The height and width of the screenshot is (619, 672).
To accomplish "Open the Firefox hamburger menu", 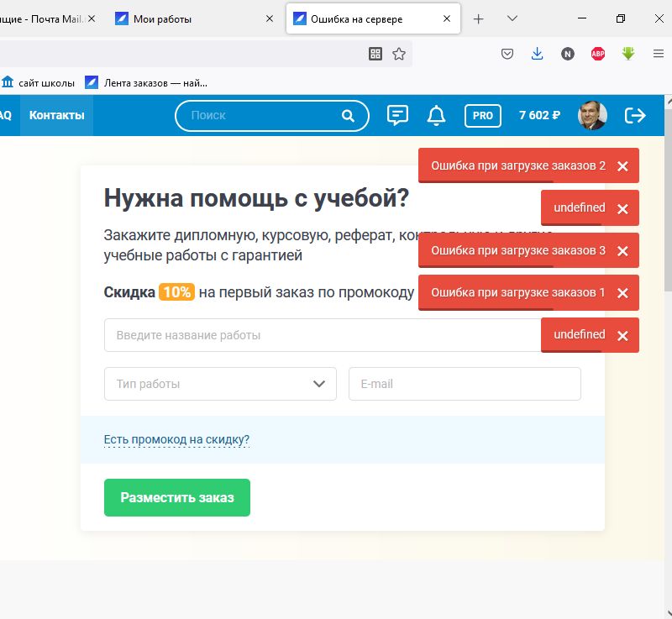I will point(659,54).
